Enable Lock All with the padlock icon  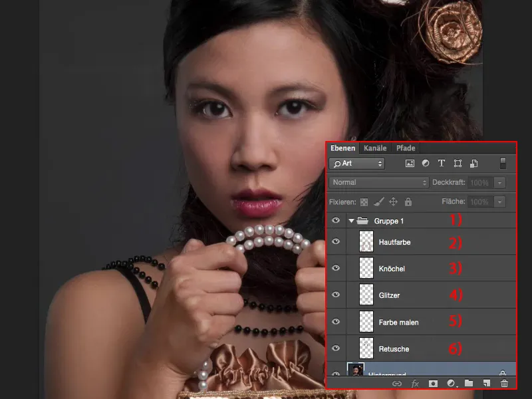pyautogui.click(x=407, y=200)
